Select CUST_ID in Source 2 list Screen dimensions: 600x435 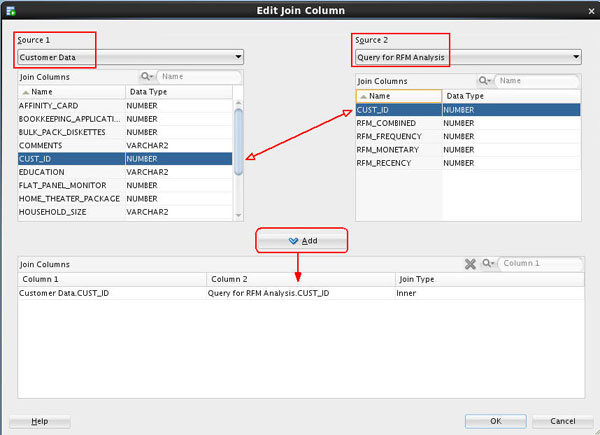coord(468,110)
